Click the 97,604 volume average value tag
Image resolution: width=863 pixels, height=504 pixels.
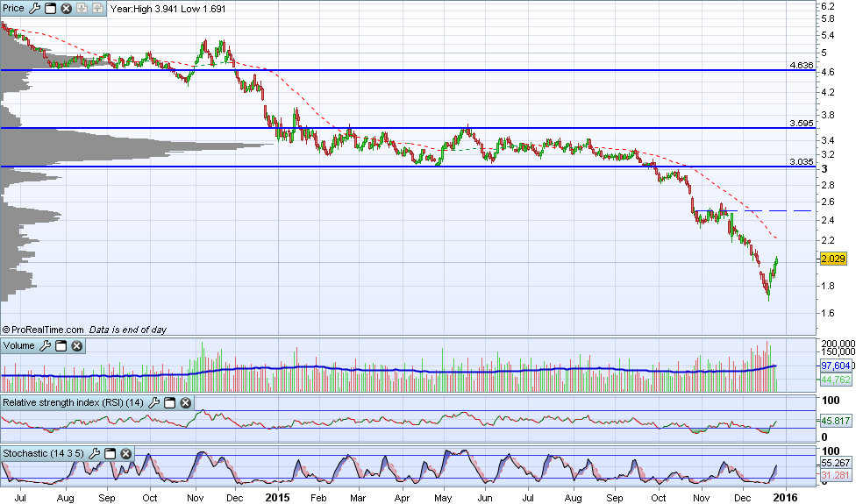pyautogui.click(x=836, y=366)
